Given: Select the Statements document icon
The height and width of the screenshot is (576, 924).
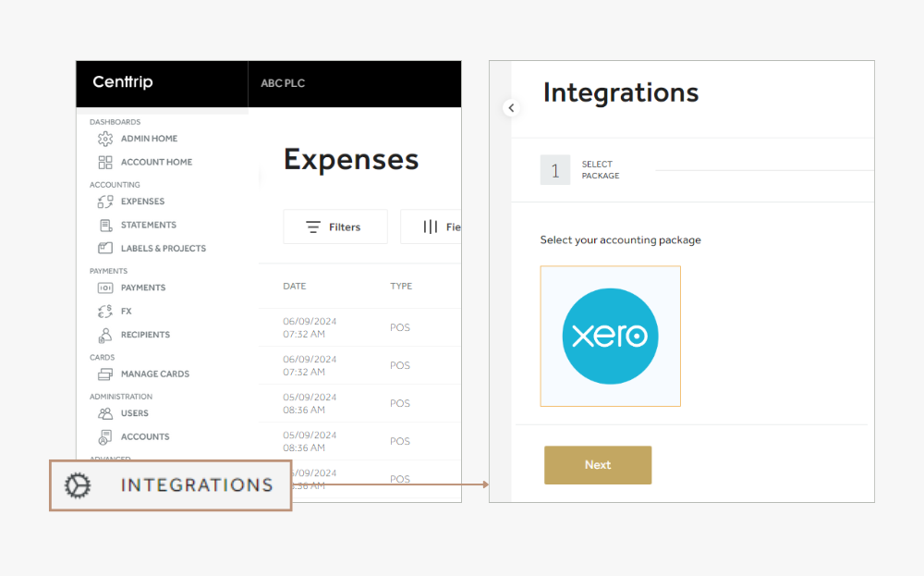Looking at the screenshot, I should click(x=105, y=225).
